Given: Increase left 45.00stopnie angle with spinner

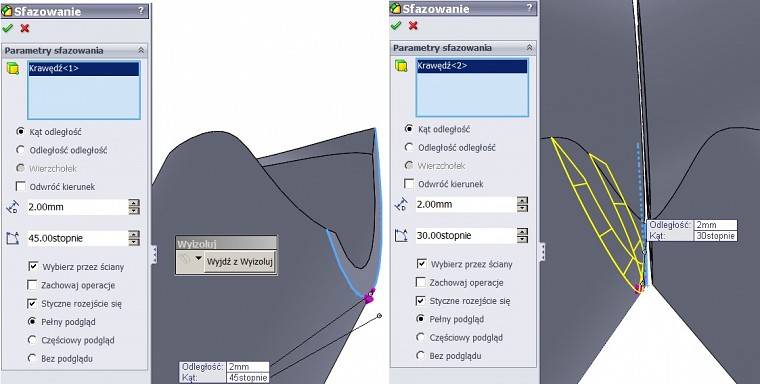Looking at the screenshot, I should 134,235.
